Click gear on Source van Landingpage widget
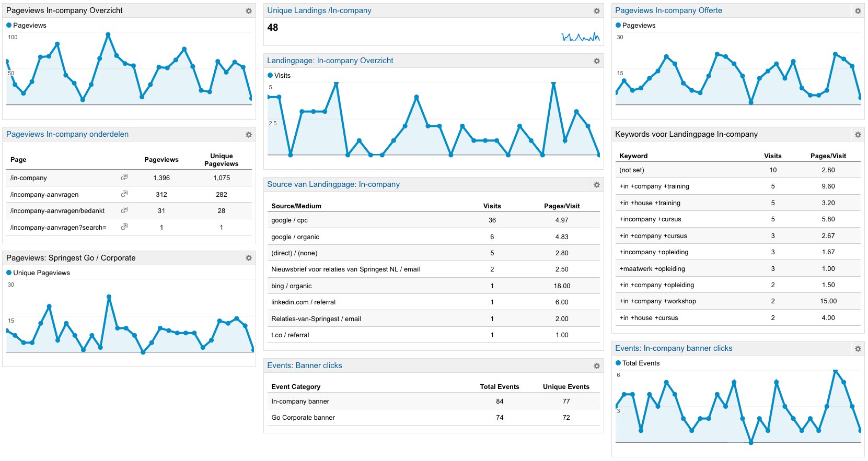The image size is (868, 461). click(x=596, y=185)
